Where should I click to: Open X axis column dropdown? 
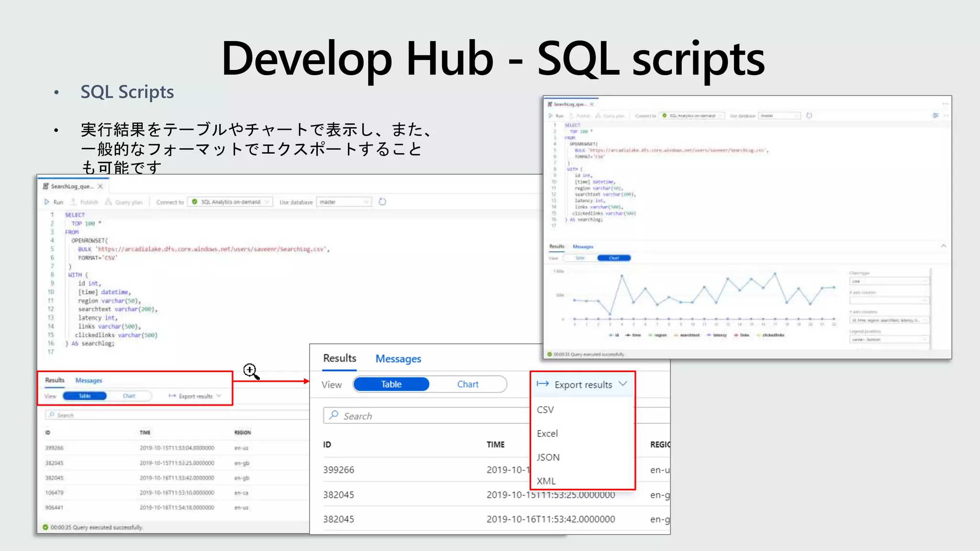pos(889,300)
